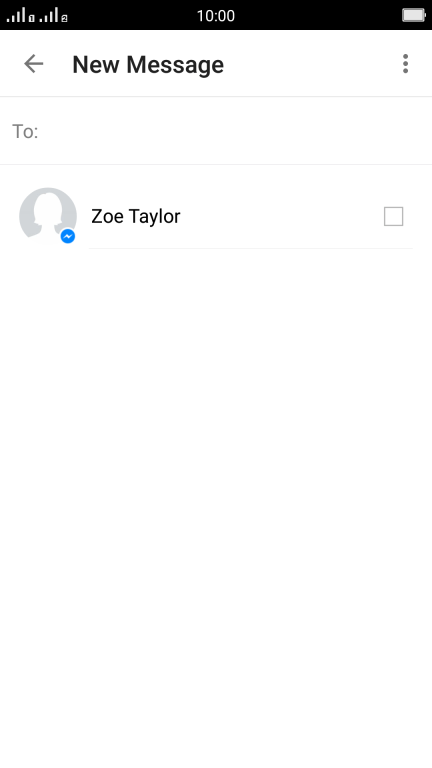
Task: Tap the battery icon in status bar
Action: 414,15
